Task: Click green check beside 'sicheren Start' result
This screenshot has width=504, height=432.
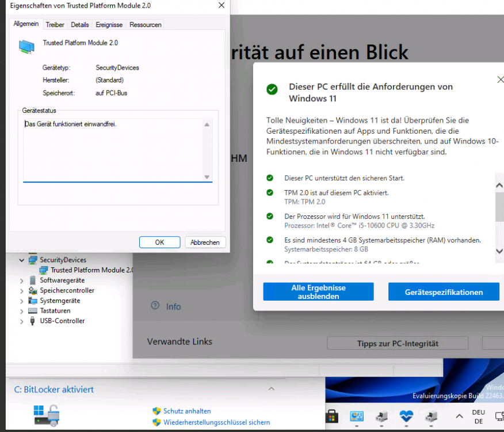Action: click(x=270, y=177)
